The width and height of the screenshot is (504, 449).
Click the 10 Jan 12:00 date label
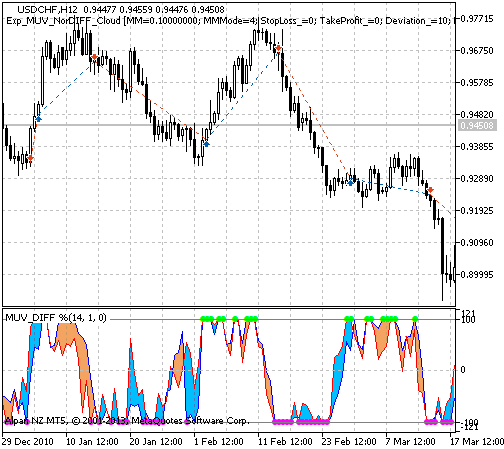92,442
